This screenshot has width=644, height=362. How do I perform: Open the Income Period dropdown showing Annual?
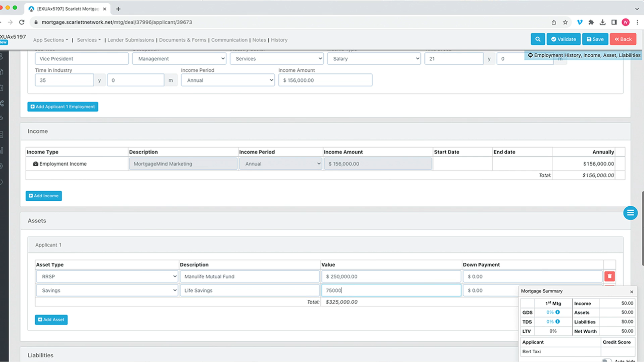[x=228, y=80]
